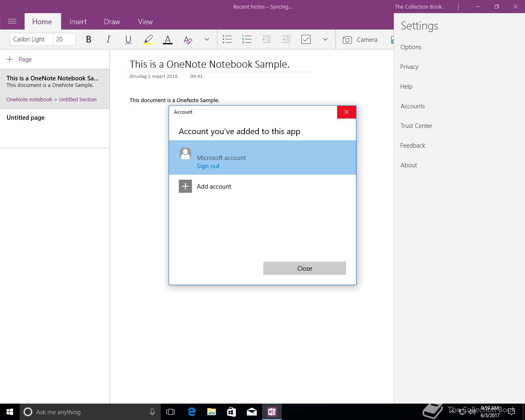Open Mail app from taskbar

click(x=252, y=412)
